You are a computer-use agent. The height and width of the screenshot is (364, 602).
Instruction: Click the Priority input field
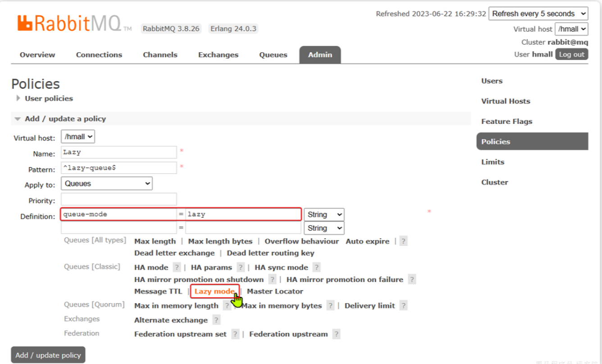coord(119,200)
